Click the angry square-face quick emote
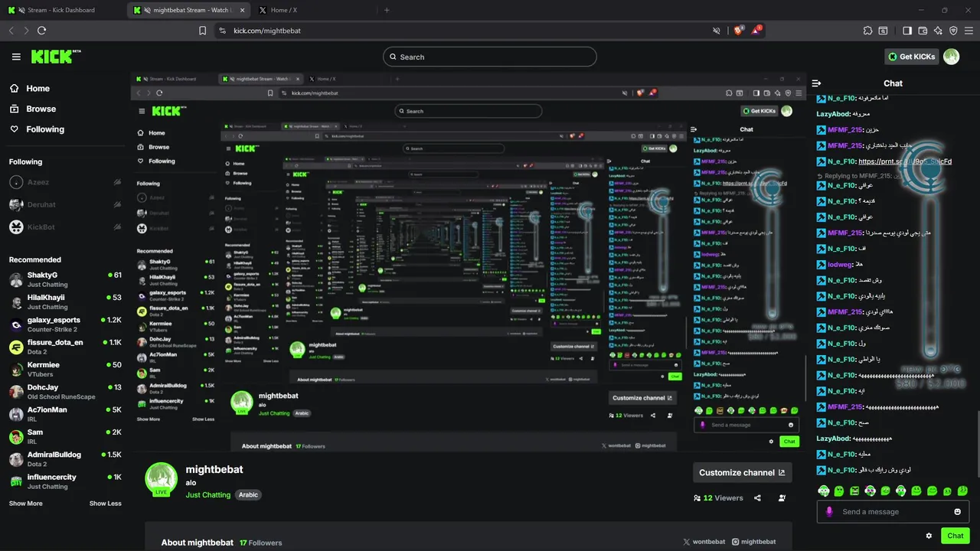The width and height of the screenshot is (980, 551). [x=854, y=491]
